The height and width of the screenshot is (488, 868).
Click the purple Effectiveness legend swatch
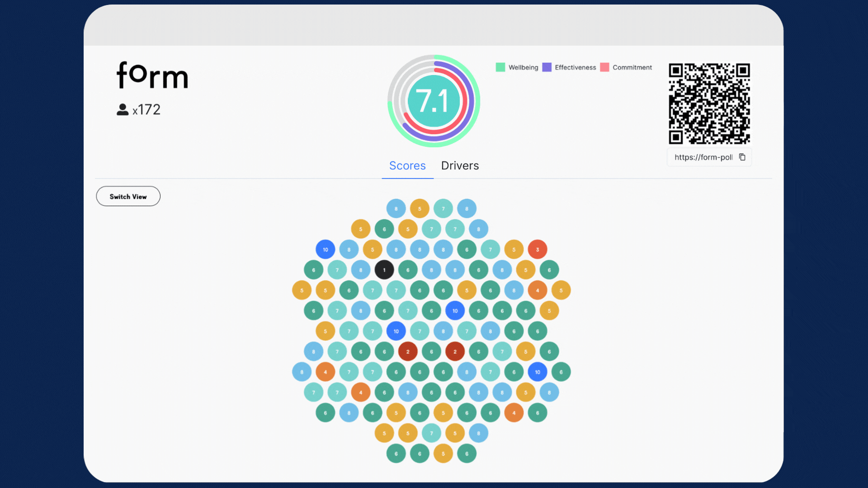click(x=547, y=67)
